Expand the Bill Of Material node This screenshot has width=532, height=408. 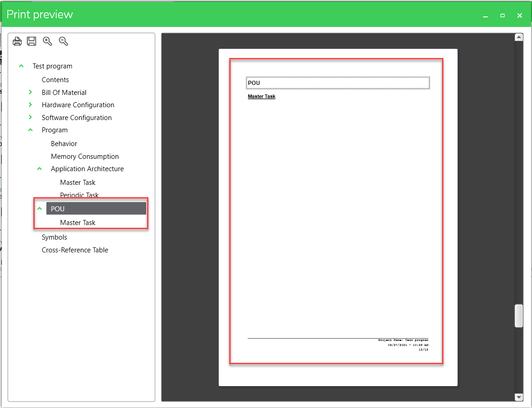point(30,92)
